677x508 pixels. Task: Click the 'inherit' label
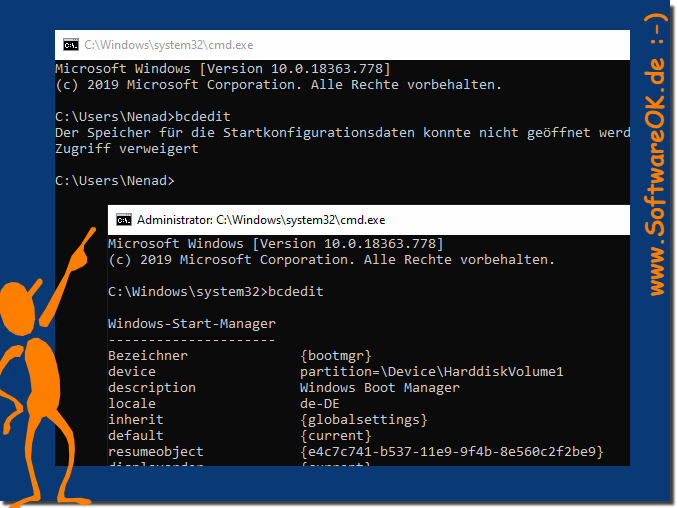(136, 420)
